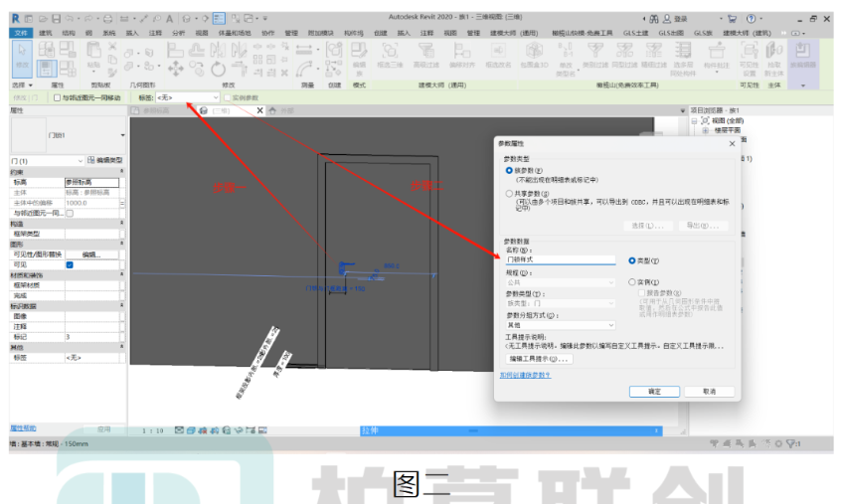Close the 三维 view tab
The width and height of the screenshot is (841, 504).
click(x=259, y=110)
